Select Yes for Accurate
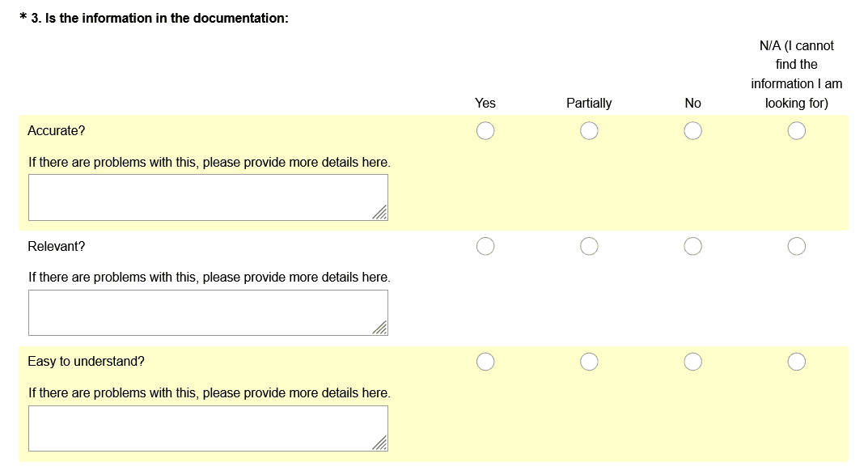This screenshot has width=868, height=475. 485,130
